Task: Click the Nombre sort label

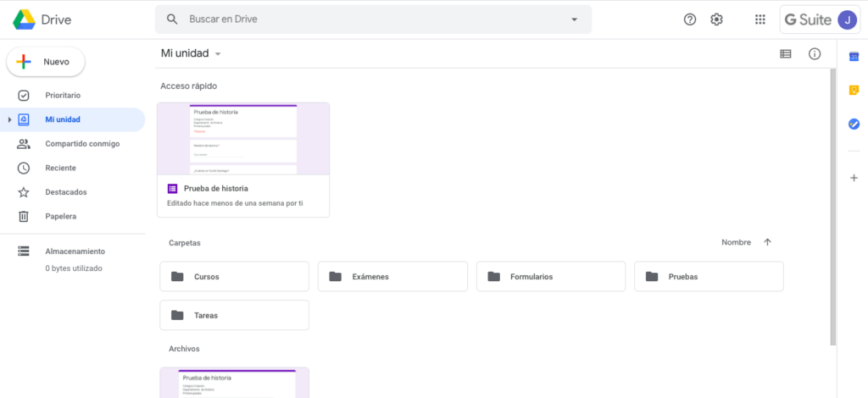Action: [736, 242]
